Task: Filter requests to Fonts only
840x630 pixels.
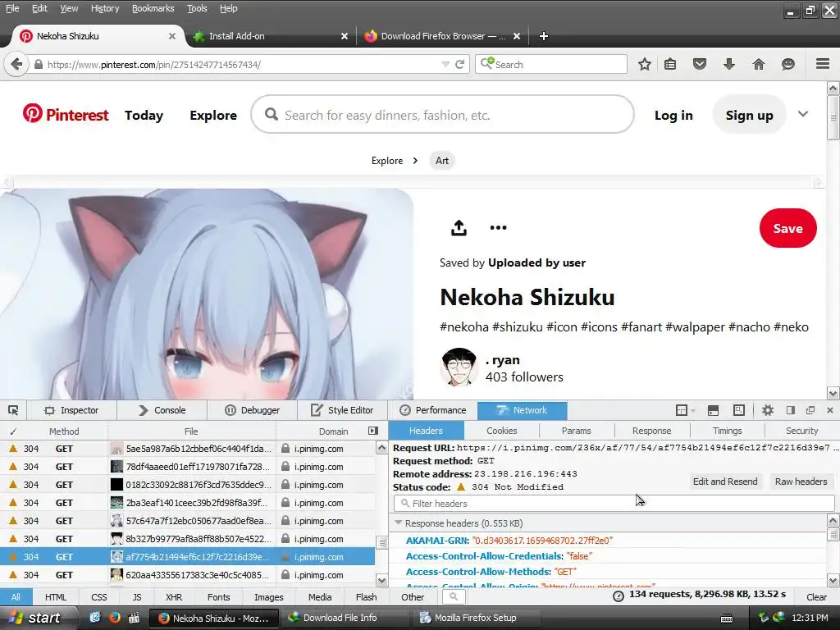Action: pos(218,597)
